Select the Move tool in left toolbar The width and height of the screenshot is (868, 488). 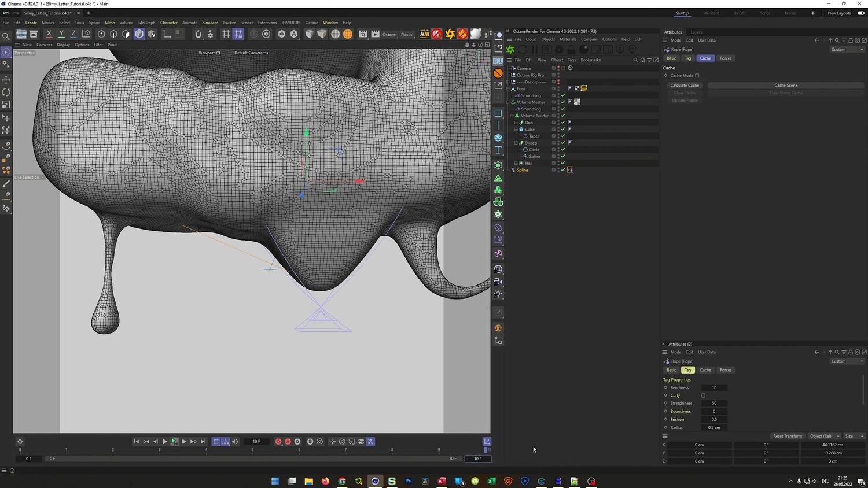click(6, 80)
